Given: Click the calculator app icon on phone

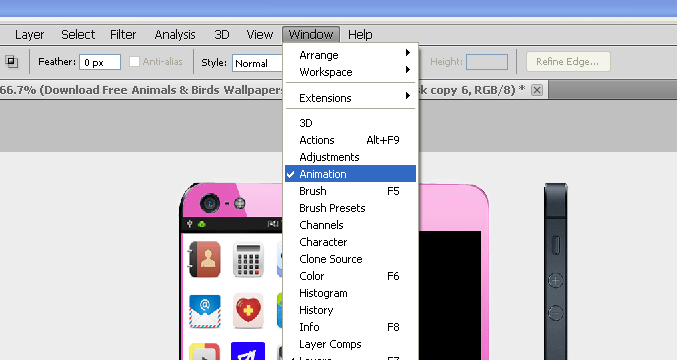Looking at the screenshot, I should (248, 259).
